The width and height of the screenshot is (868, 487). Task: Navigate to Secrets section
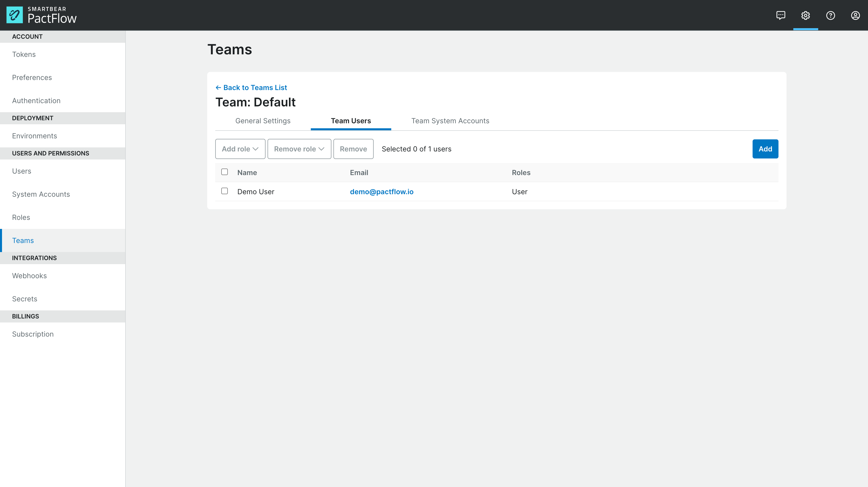click(x=24, y=298)
